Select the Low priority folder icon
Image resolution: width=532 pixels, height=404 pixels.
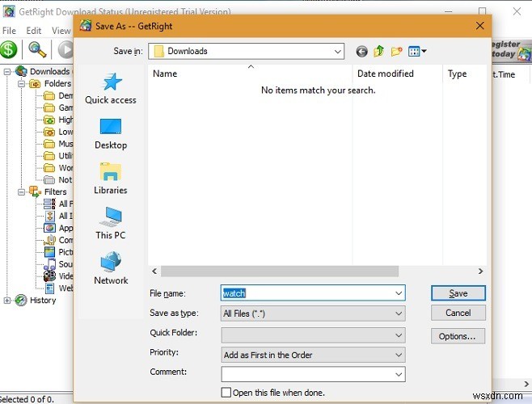tap(49, 132)
